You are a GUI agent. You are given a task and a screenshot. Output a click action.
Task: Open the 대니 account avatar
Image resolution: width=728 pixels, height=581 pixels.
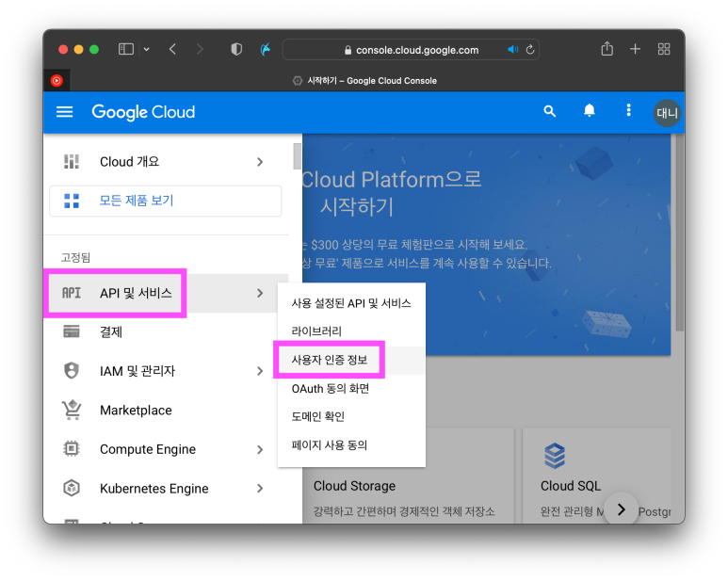[x=667, y=113]
